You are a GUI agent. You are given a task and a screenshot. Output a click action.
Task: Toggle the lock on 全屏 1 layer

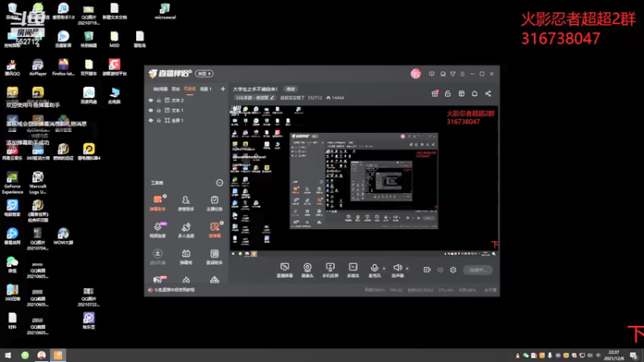(159, 120)
